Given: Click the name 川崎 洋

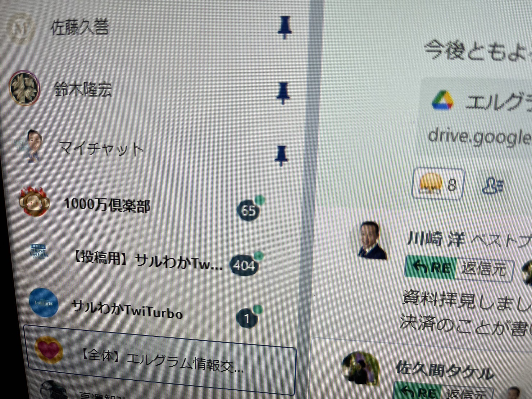Looking at the screenshot, I should pyautogui.click(x=435, y=239).
